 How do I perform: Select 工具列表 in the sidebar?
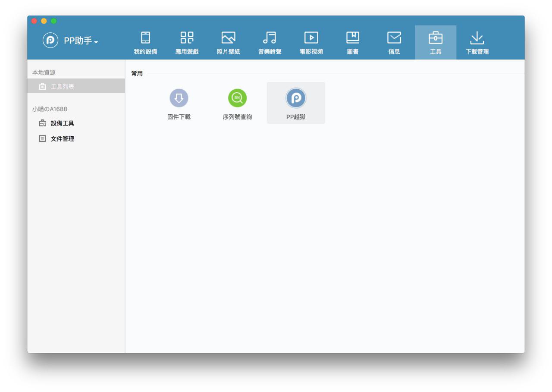pos(63,86)
